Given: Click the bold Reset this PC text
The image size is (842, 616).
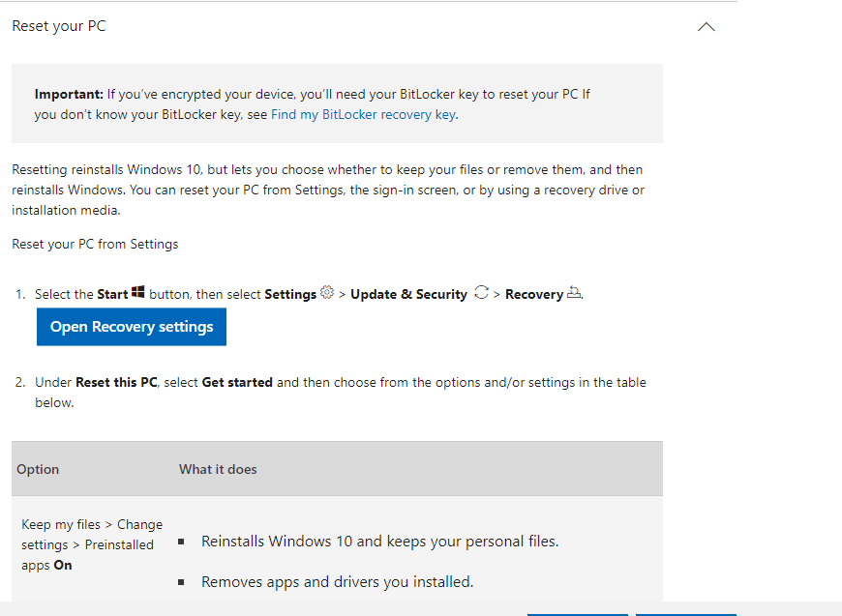Looking at the screenshot, I should [116, 383].
